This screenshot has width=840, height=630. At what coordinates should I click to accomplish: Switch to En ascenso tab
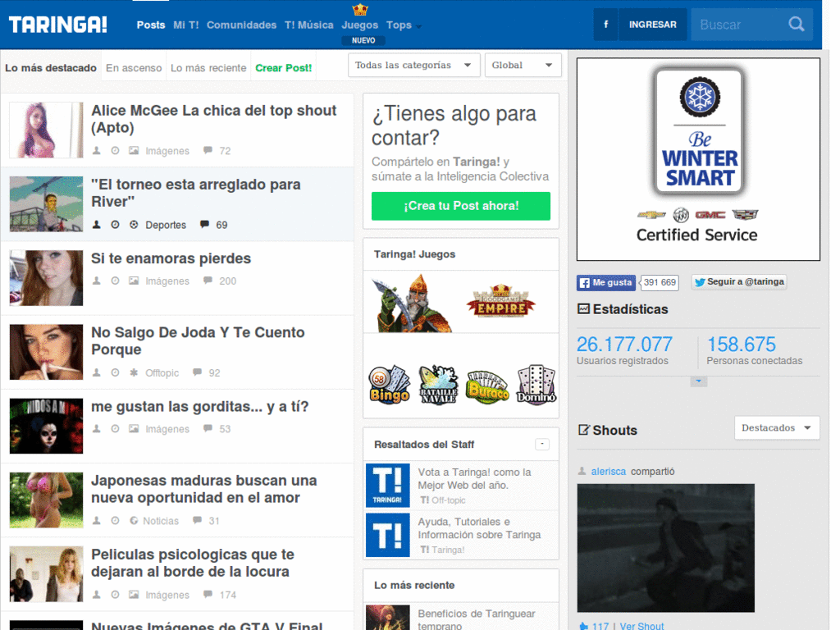[134, 68]
